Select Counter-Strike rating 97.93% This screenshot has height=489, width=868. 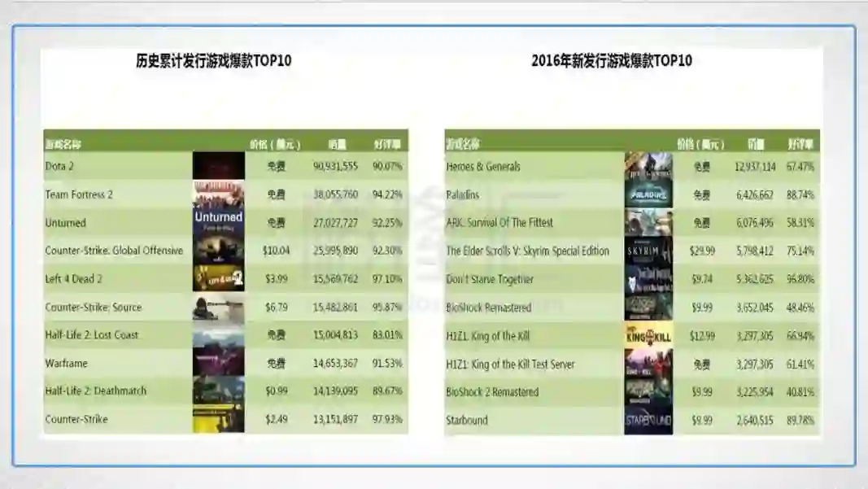387,419
